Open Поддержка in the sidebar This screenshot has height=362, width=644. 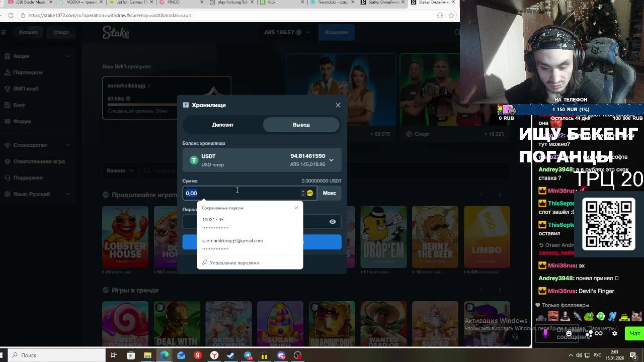(x=37, y=177)
